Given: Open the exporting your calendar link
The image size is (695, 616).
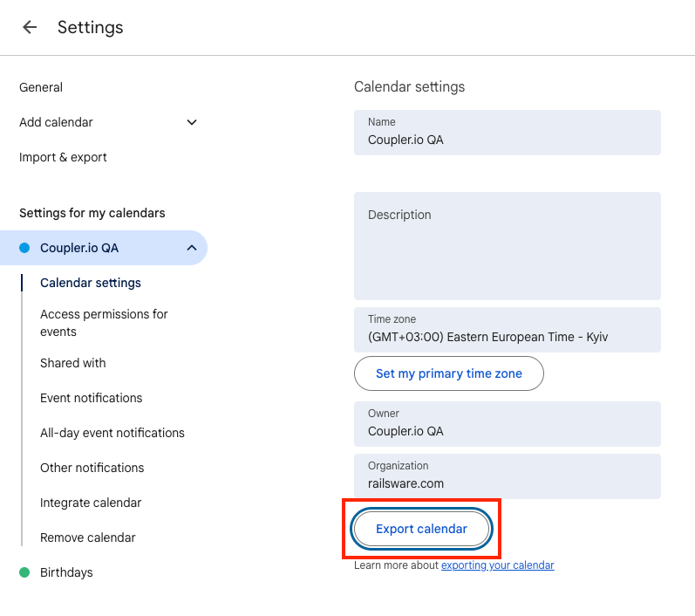Looking at the screenshot, I should [497, 565].
